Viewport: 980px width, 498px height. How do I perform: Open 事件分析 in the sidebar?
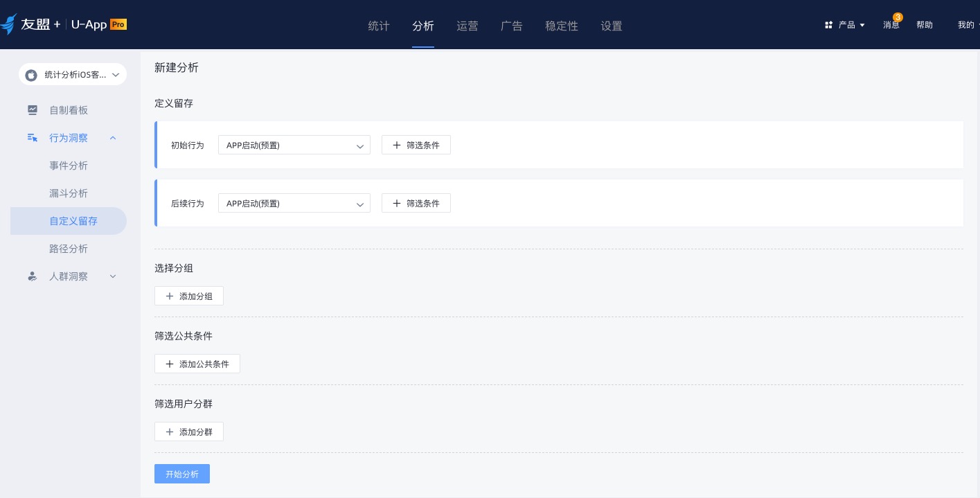coord(69,166)
